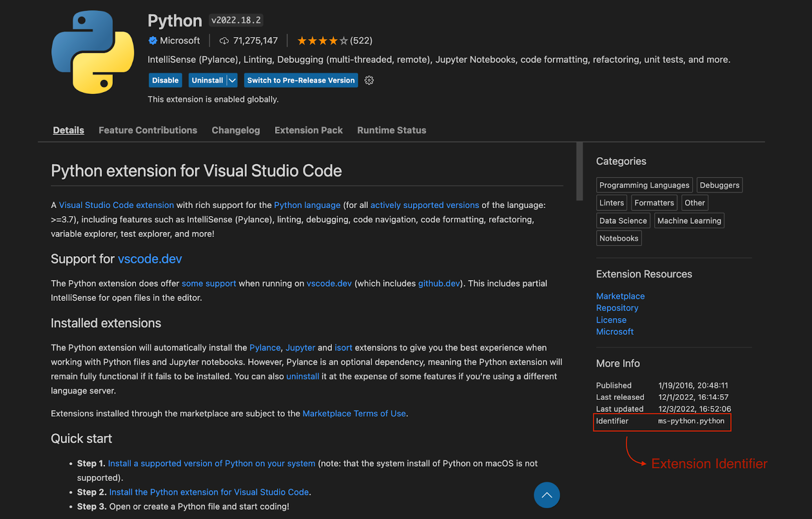Click the install count cloud icon
Viewport: 812px width, 519px height.
coord(223,41)
